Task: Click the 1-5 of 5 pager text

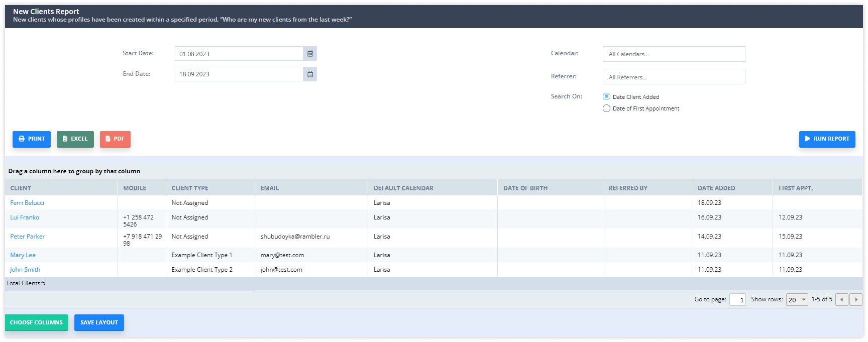Action: 822,299
